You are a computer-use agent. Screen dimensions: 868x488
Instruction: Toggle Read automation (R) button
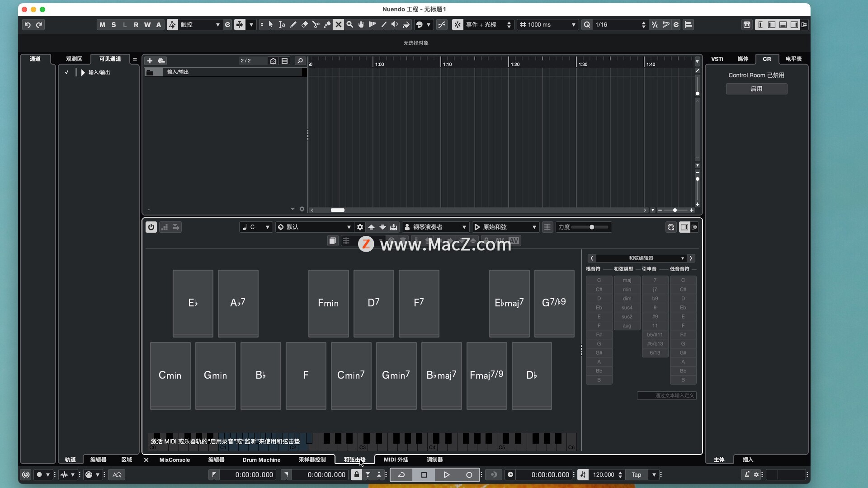(x=136, y=24)
